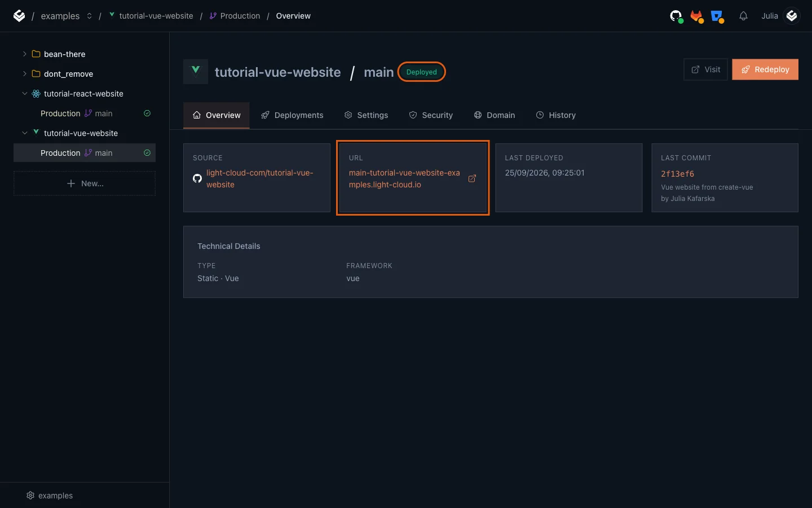The width and height of the screenshot is (812, 508).
Task: Click the status check icon for tutorial-vue-website Production
Action: (147, 153)
